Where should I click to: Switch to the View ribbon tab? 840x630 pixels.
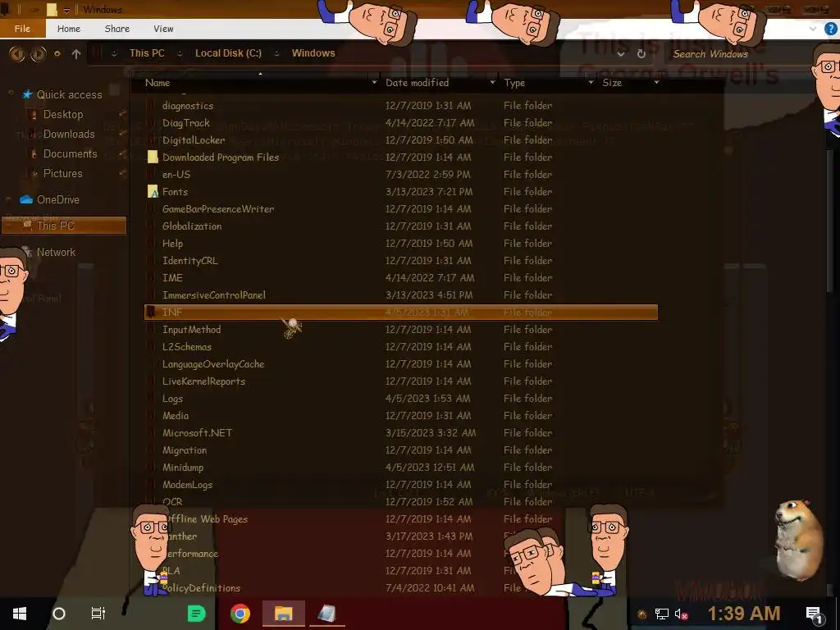point(163,29)
